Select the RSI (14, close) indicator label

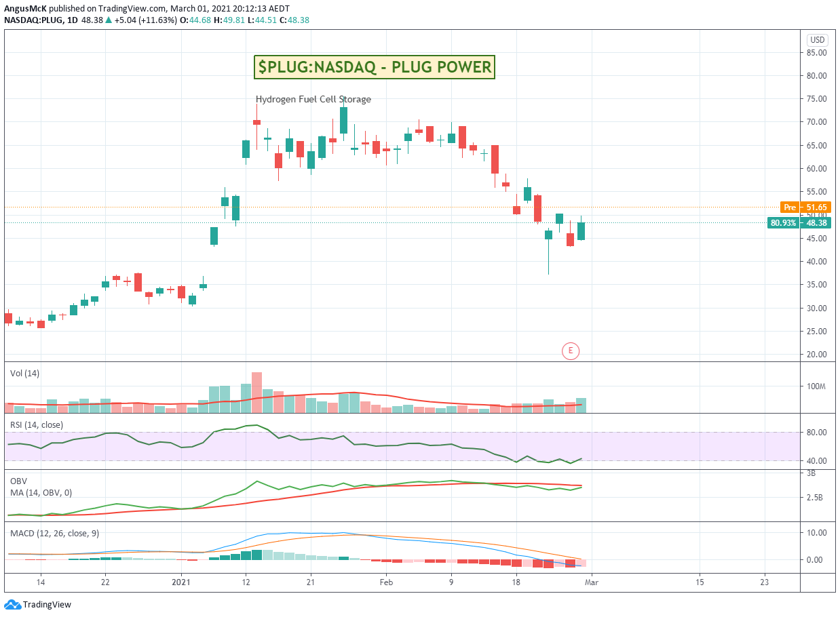[x=37, y=424]
